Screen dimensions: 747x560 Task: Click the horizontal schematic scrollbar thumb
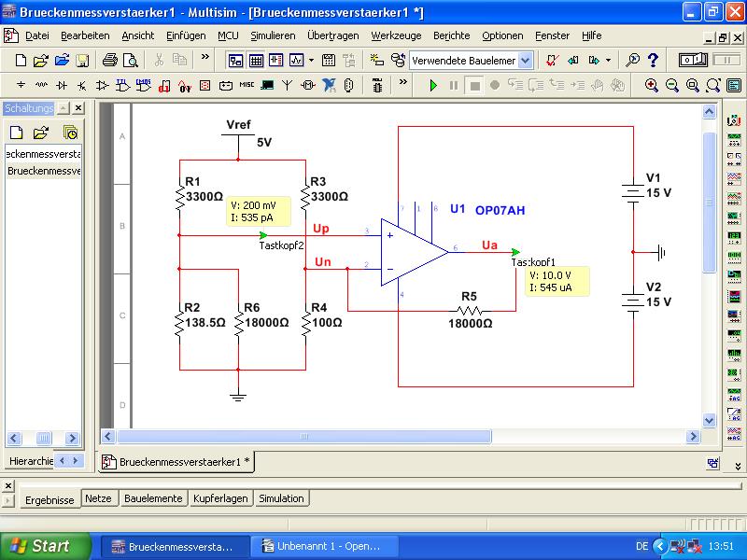point(304,436)
